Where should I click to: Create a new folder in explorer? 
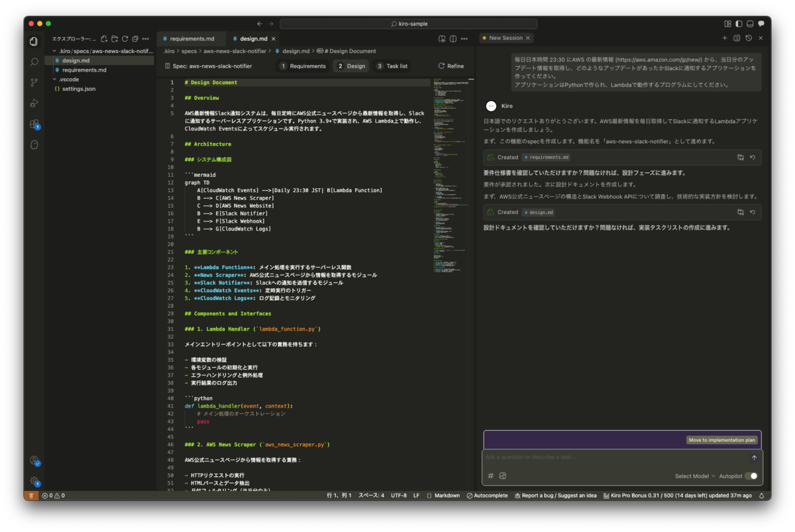pyautogui.click(x=115, y=39)
